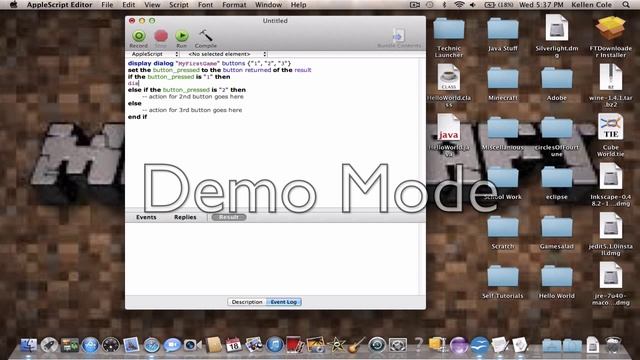This screenshot has width=640, height=360.
Task: Open the App Store from the Dock
Action: (90, 345)
